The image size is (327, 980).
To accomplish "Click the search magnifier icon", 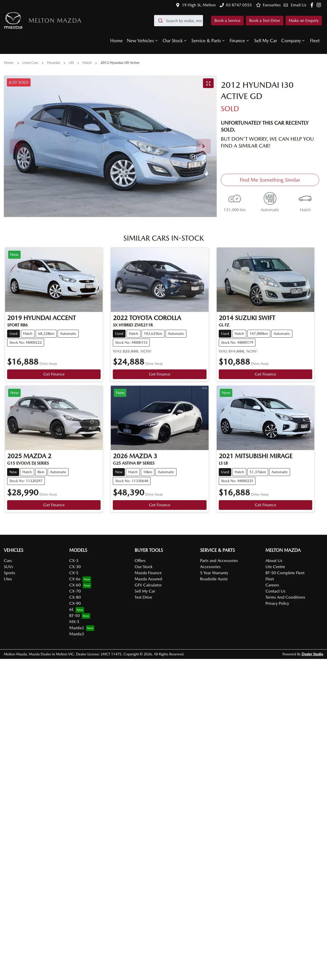I will [160, 21].
